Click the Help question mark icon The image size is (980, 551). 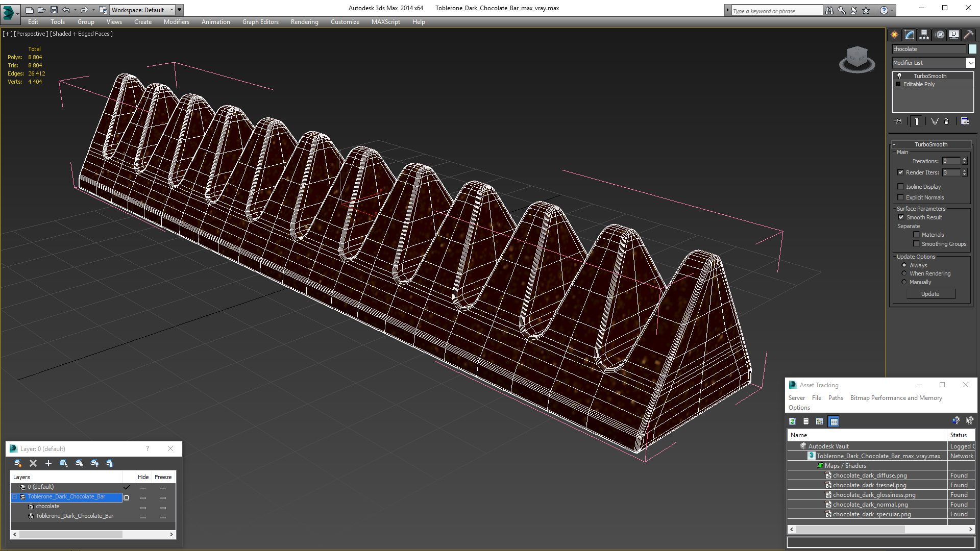pyautogui.click(x=884, y=10)
